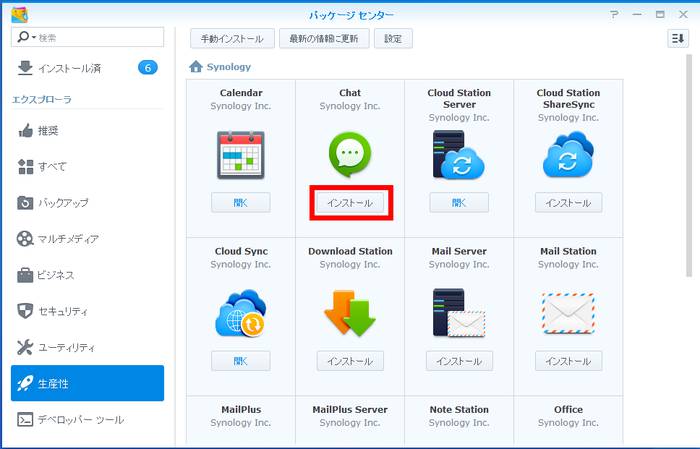Image resolution: width=700 pixels, height=449 pixels.
Task: Click the 設定 settings button
Action: (x=393, y=38)
